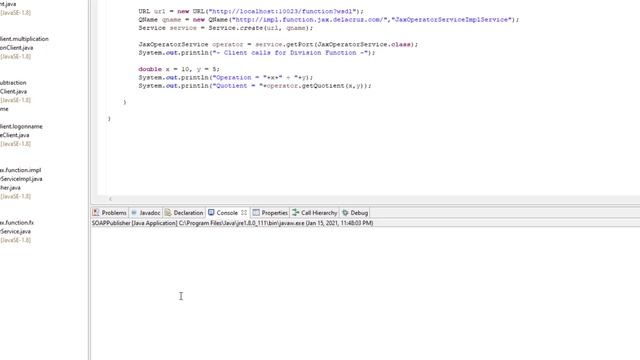Click the Debug bug icon
640x360 pixels.
345,213
